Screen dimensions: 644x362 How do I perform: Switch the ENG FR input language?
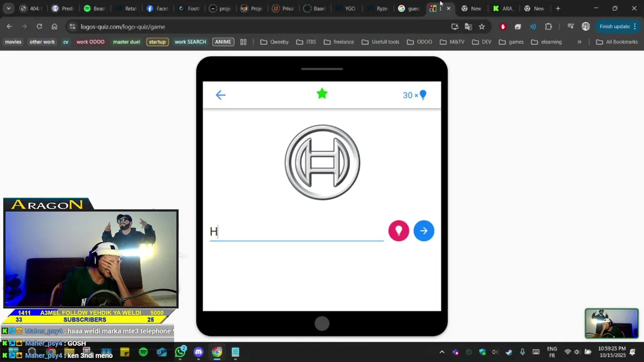[552, 352]
